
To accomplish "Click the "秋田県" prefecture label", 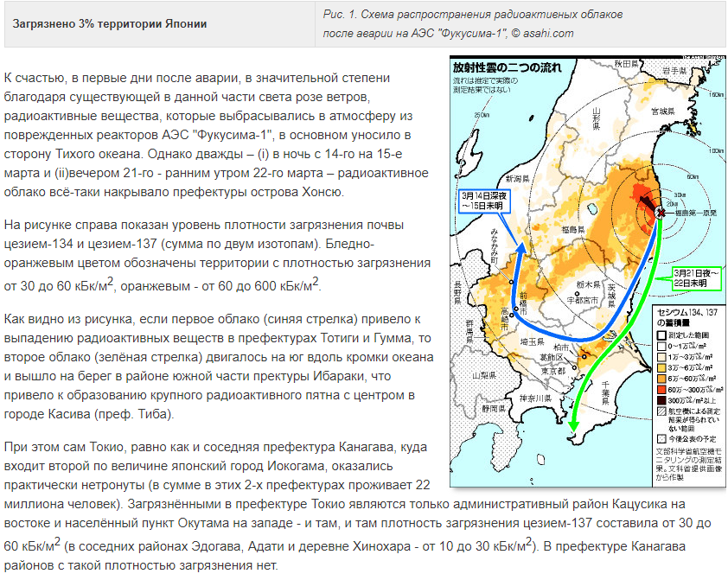I will tap(627, 64).
